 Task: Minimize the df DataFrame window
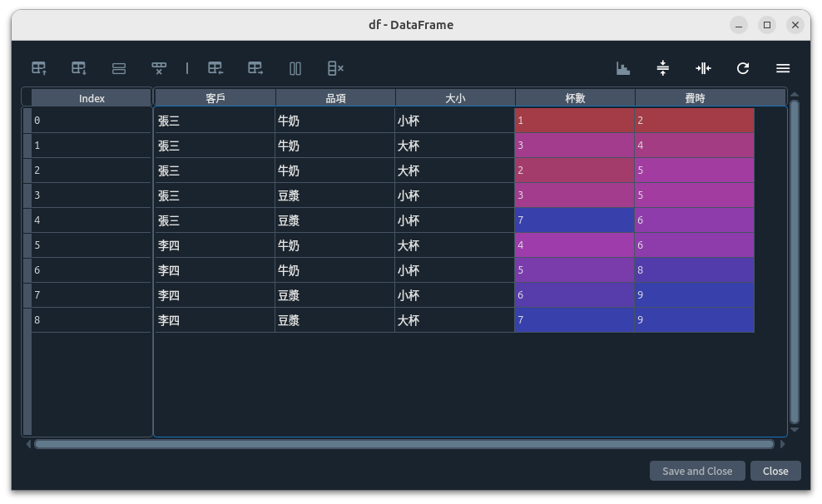click(x=739, y=25)
